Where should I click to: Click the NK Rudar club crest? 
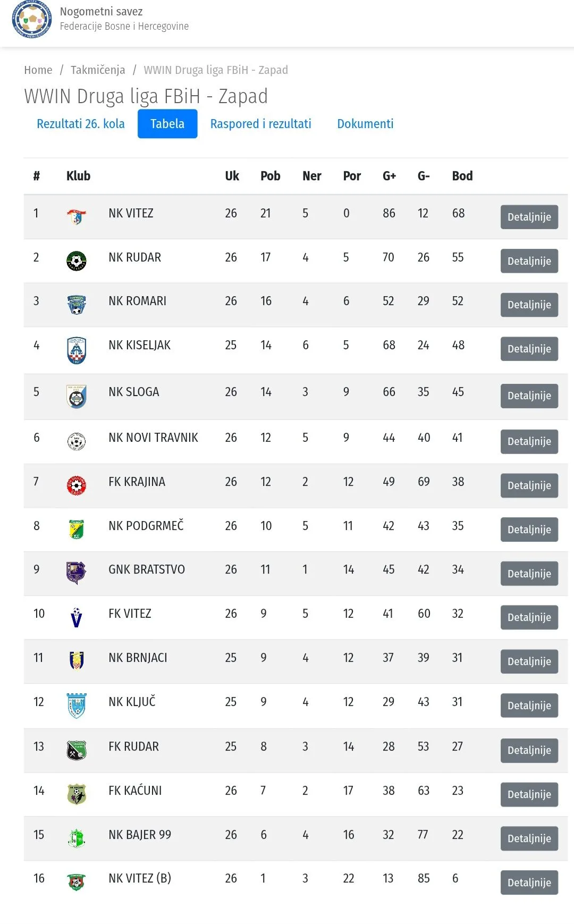(77, 261)
